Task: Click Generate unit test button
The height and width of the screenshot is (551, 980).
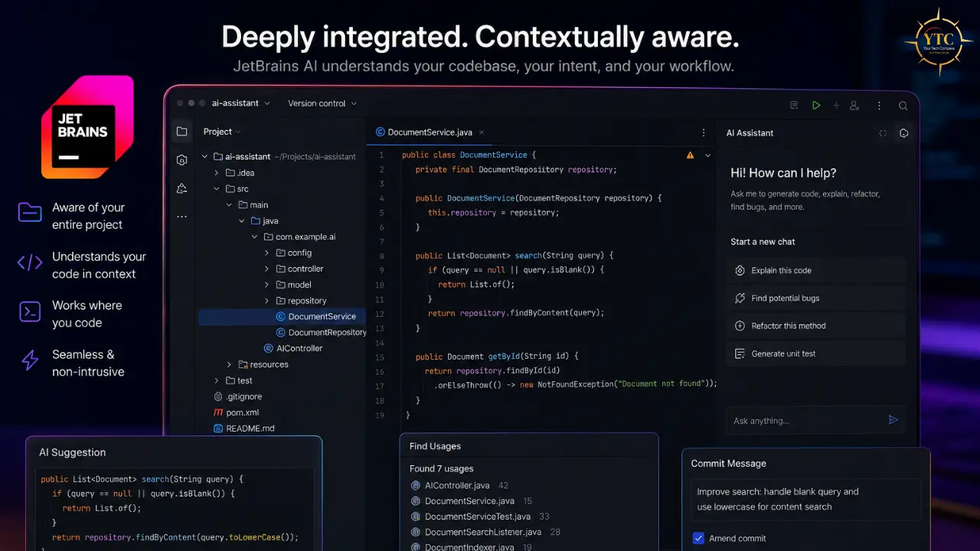Action: [x=816, y=354]
